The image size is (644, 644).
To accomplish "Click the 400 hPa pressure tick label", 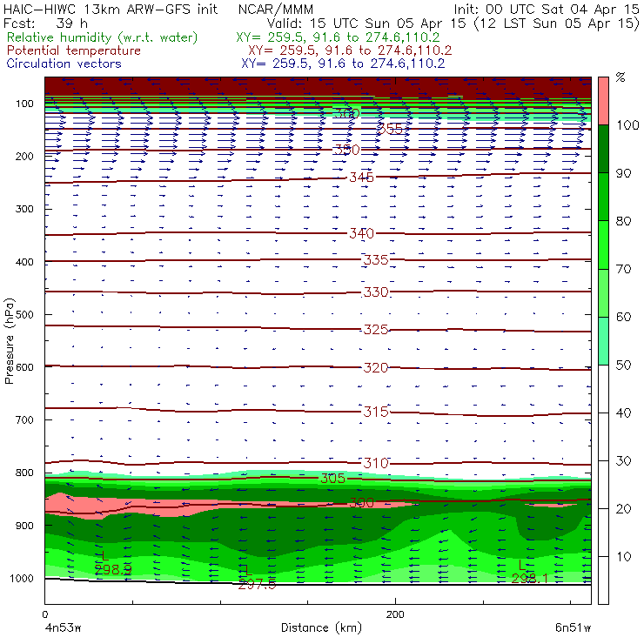I will [24, 262].
